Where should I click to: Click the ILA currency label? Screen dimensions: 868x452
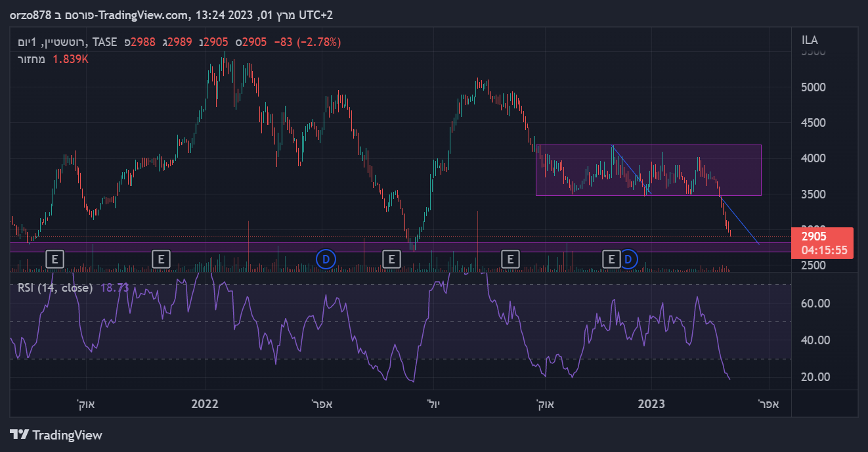coord(810,40)
